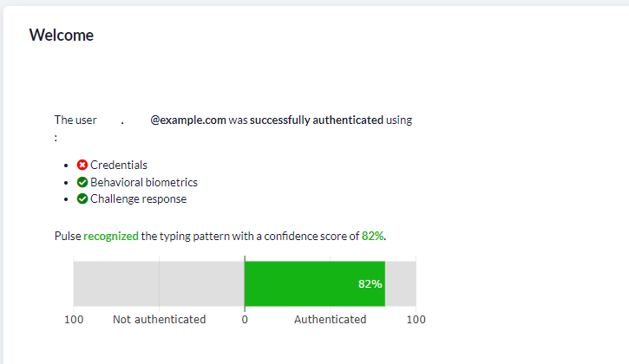
Task: Click the green checkmark beside Challenge response
Action: point(82,198)
